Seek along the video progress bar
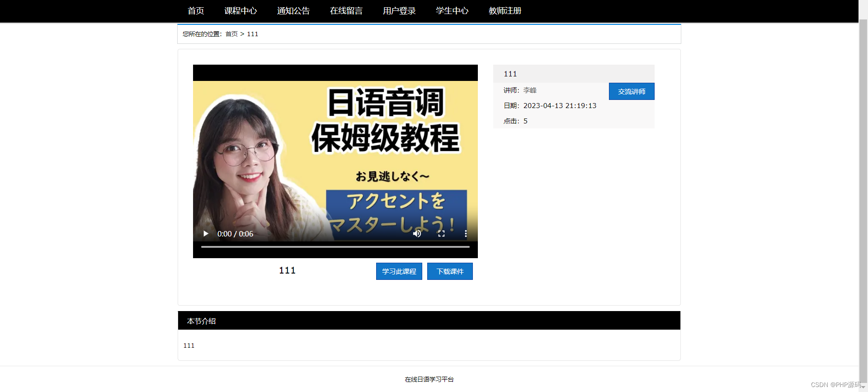The image size is (868, 392). click(335, 247)
